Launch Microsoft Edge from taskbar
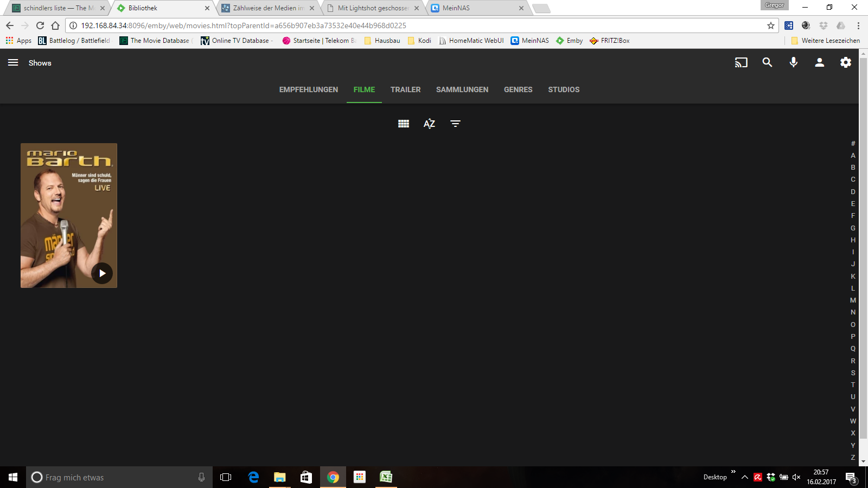Image resolution: width=868 pixels, height=488 pixels. [x=253, y=477]
